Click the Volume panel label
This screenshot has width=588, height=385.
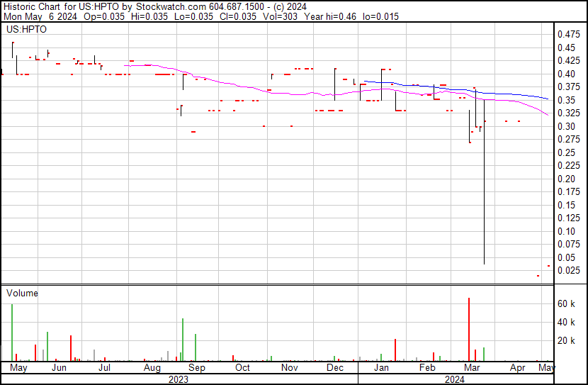click(22, 293)
